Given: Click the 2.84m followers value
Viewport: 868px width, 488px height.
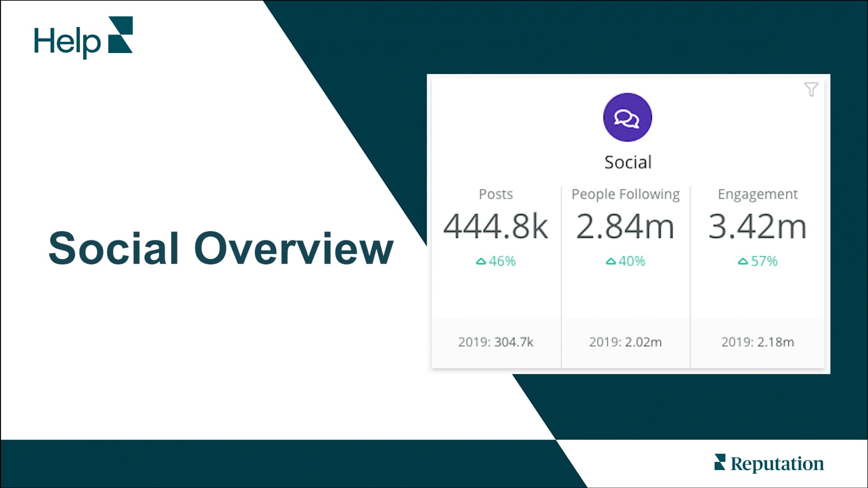Looking at the screenshot, I should 625,226.
